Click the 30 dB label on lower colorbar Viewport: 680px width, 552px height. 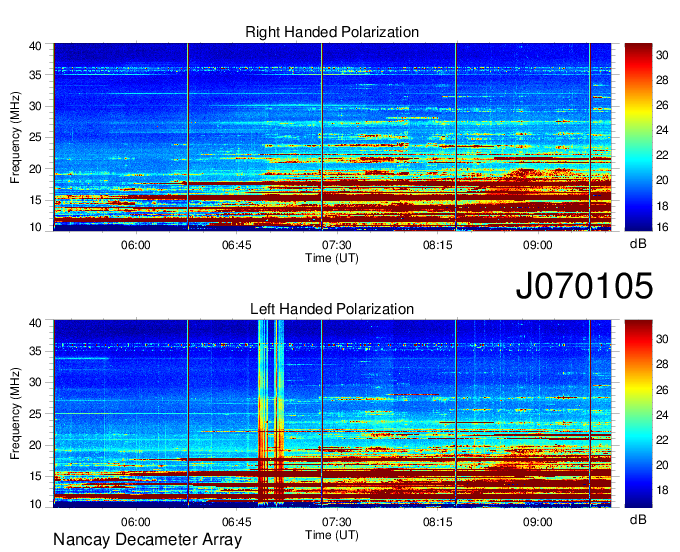pos(662,339)
